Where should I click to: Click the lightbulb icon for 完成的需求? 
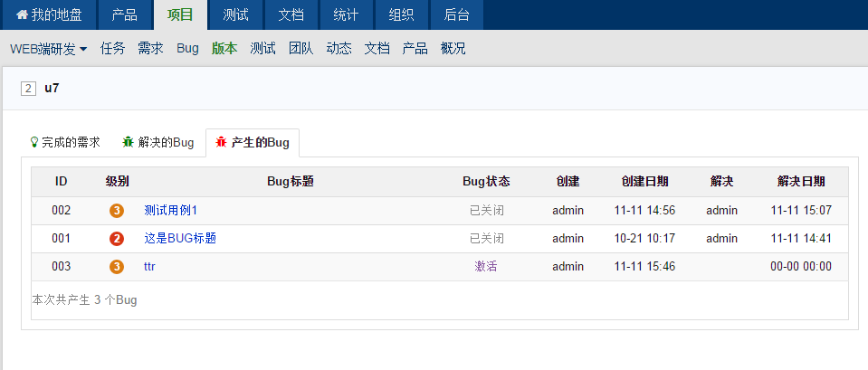click(34, 143)
